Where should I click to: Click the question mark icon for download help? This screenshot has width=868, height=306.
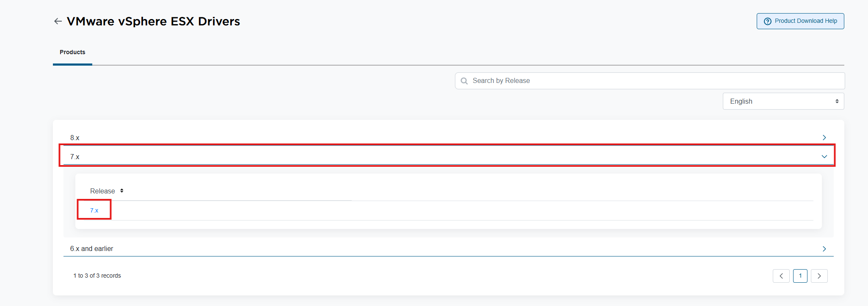tap(768, 21)
